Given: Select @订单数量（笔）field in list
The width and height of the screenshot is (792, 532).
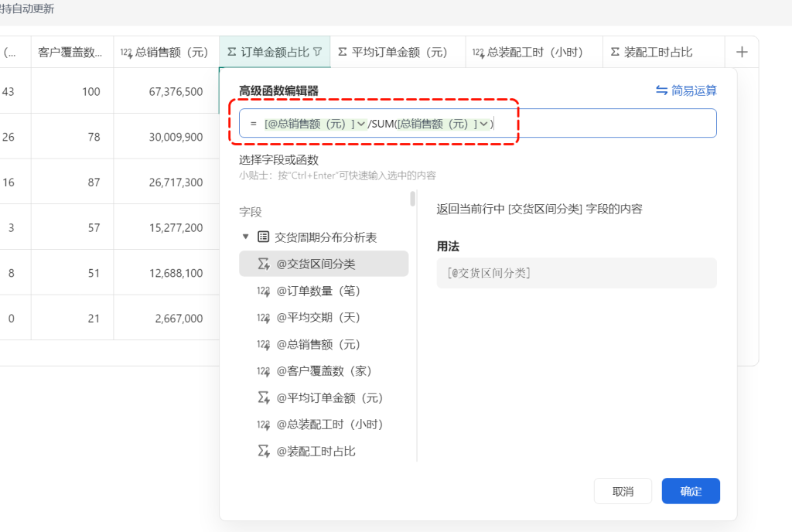Looking at the screenshot, I should 323,292.
